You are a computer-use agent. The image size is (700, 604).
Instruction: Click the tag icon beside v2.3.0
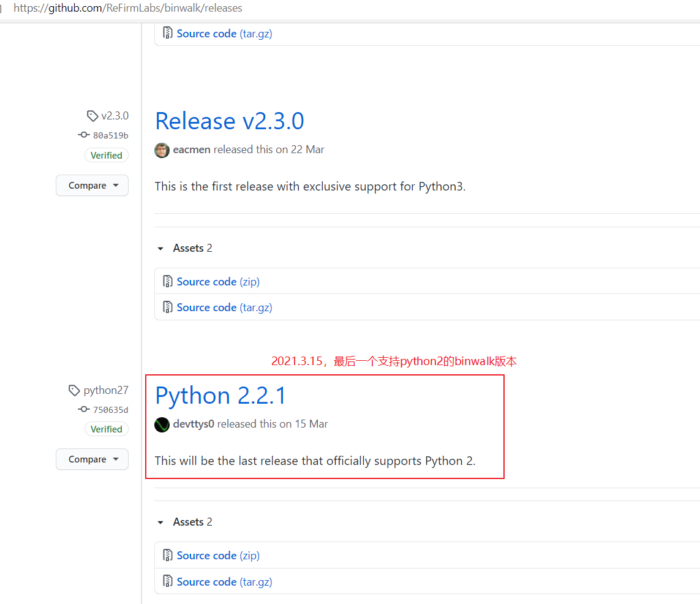click(92, 116)
